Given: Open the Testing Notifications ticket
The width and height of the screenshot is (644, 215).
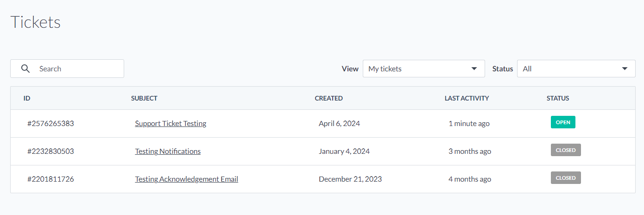Looking at the screenshot, I should point(168,151).
